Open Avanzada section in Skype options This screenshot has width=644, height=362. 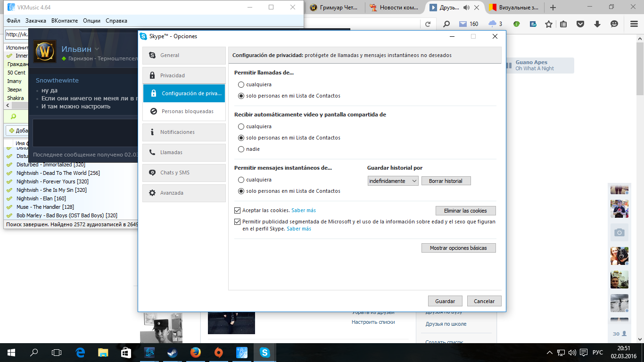point(184,193)
